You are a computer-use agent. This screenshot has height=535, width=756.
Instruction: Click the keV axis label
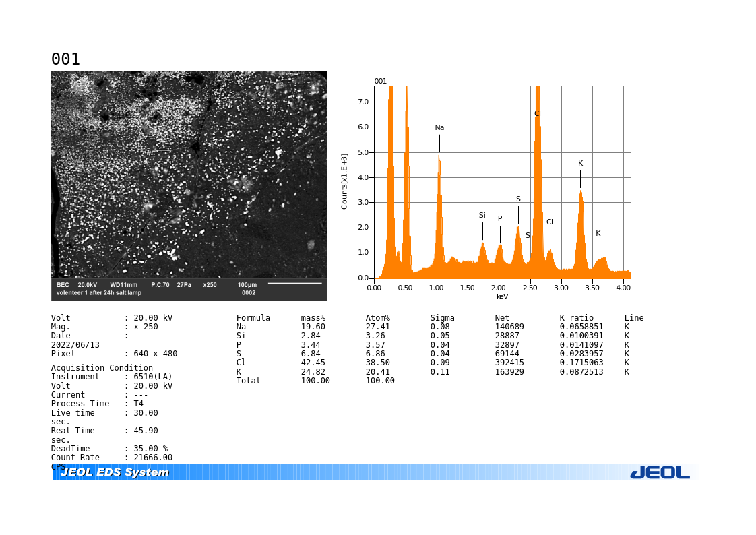point(503,296)
